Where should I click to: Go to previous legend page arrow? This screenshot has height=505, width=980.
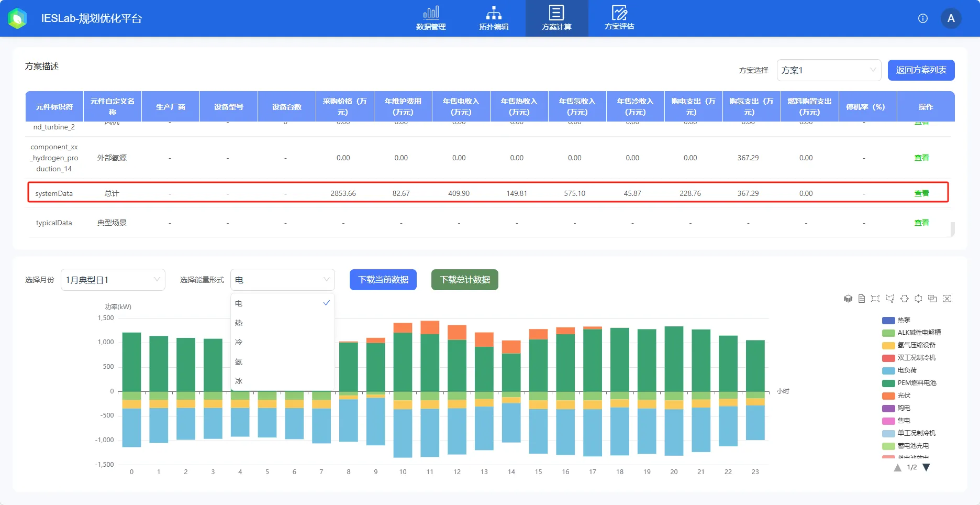[x=898, y=467]
